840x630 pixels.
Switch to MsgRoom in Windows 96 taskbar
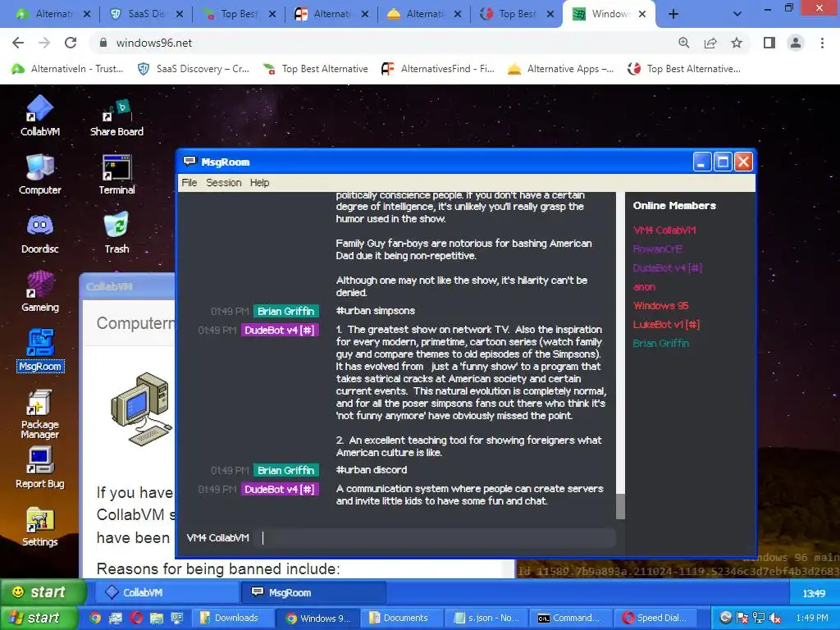[x=313, y=592]
